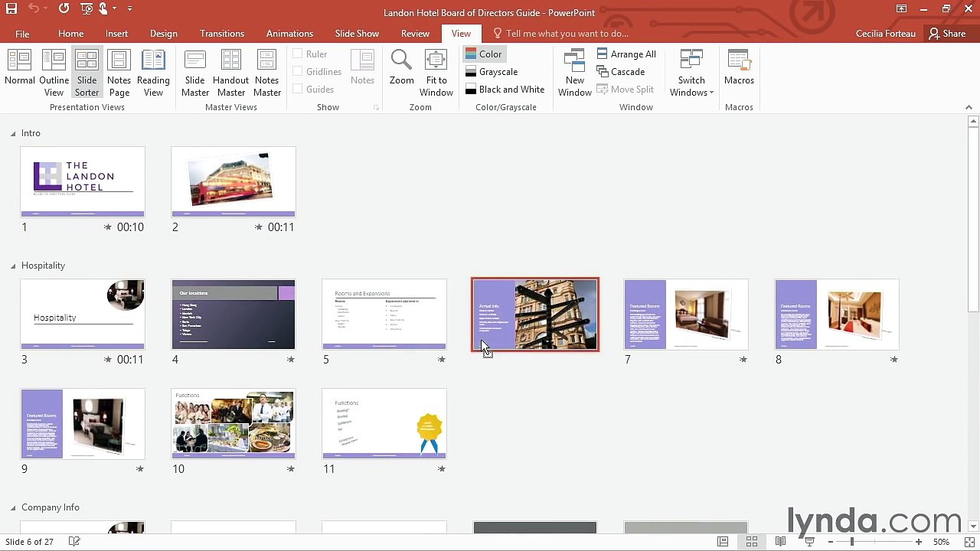Open the Slide Show tab
The height and width of the screenshot is (551, 980).
357,34
